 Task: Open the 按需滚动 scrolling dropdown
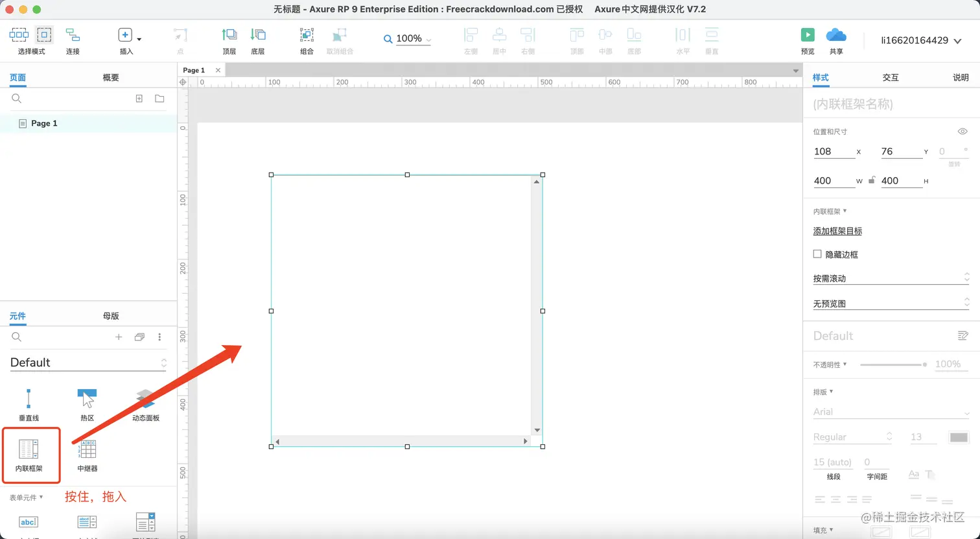(x=891, y=278)
